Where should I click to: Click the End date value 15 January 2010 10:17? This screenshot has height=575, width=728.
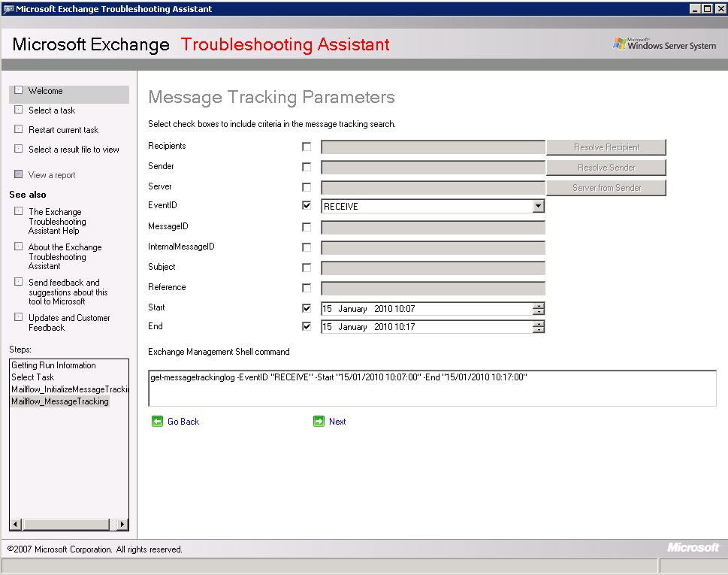click(369, 327)
